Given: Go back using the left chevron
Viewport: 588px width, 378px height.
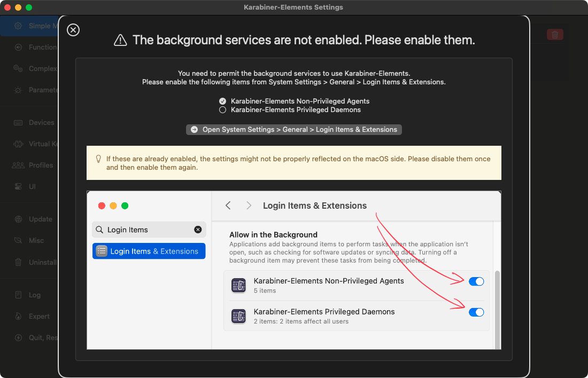Looking at the screenshot, I should [x=228, y=206].
